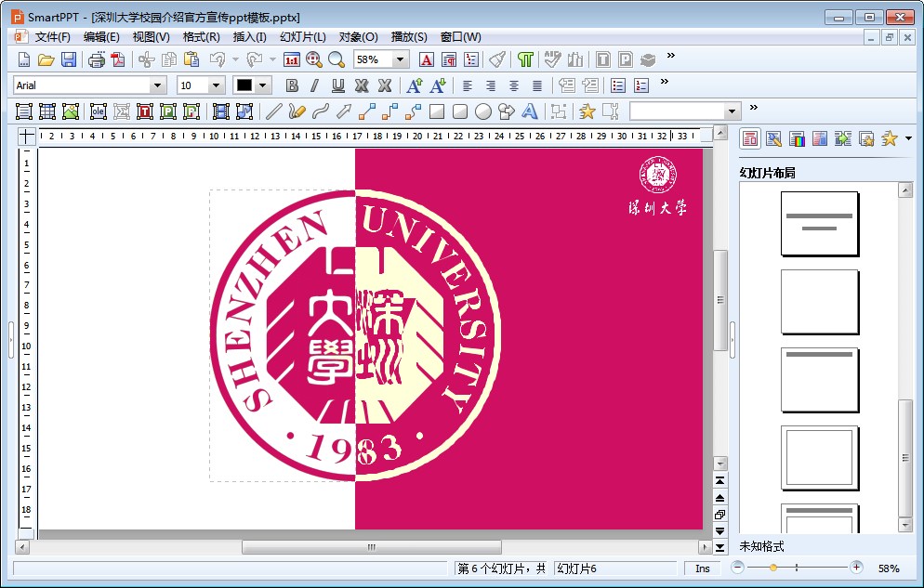This screenshot has width=924, height=588.
Task: Insert a table frame
Action: (x=47, y=111)
